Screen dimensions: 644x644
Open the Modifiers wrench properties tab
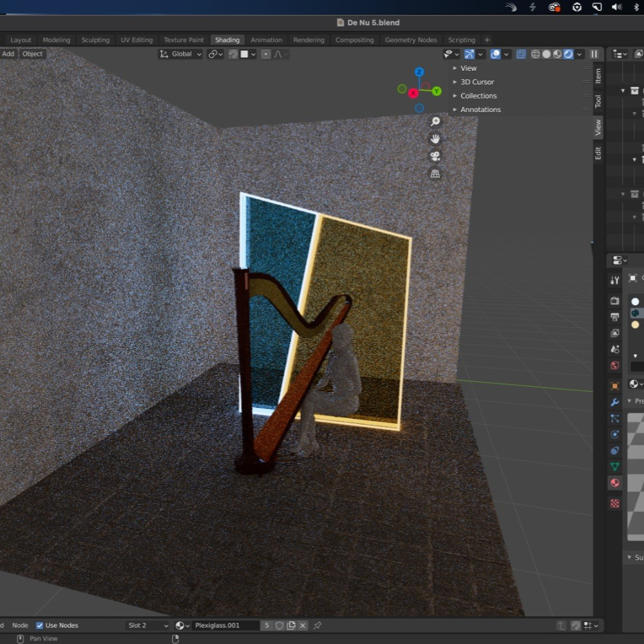click(x=615, y=402)
